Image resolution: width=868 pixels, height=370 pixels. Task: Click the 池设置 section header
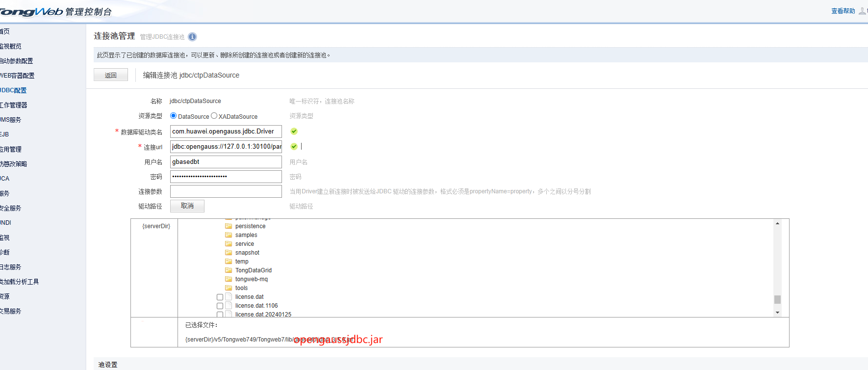108,365
